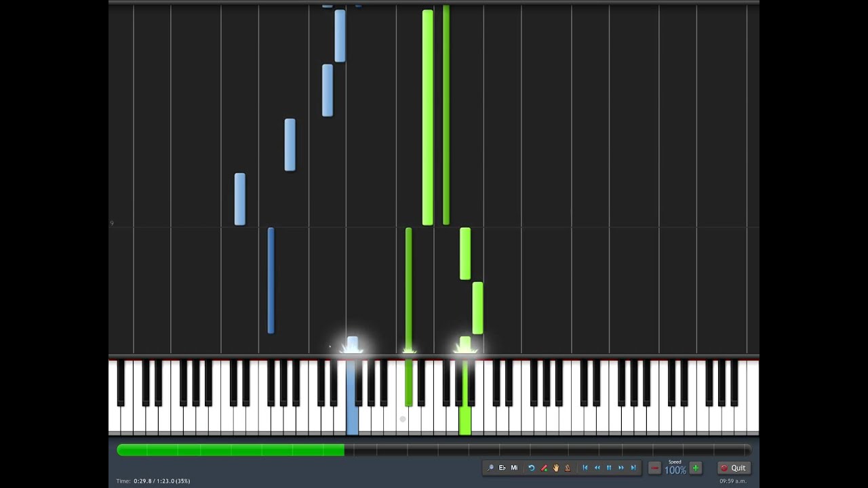Increase speed with green plus button
868x488 pixels.
tap(695, 468)
